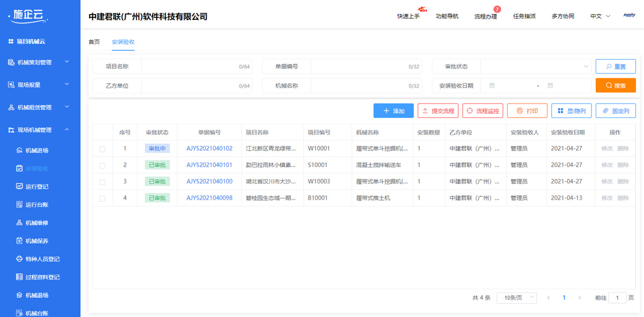644x317 pixels.
Task: Click the 固定列 button
Action: pyautogui.click(x=616, y=111)
